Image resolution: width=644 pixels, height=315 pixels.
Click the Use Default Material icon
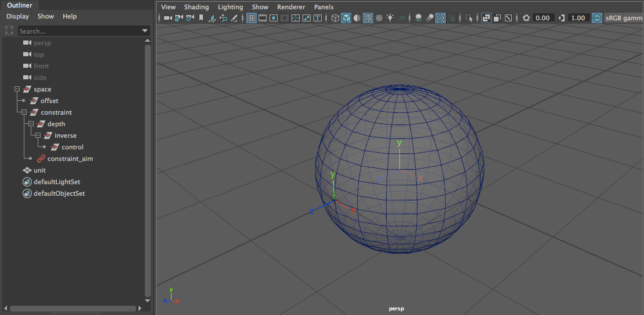[x=357, y=18]
